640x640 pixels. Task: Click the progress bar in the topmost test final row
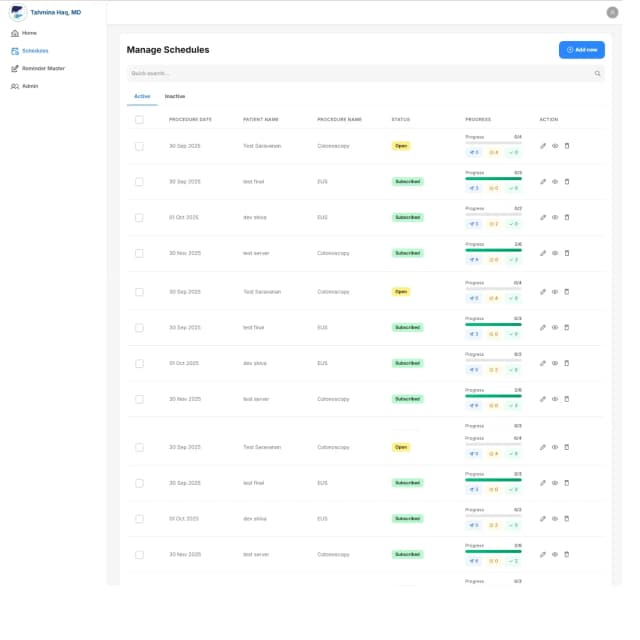[x=493, y=178]
